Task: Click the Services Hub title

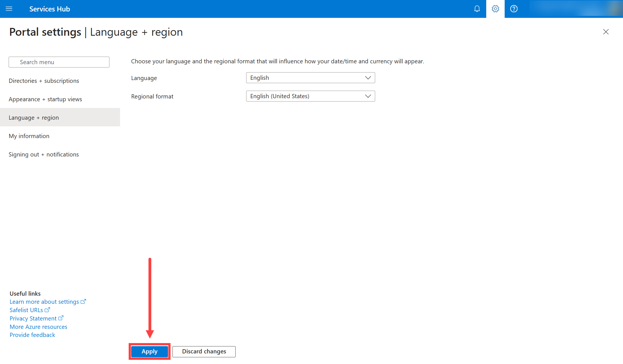Action: coord(49,9)
